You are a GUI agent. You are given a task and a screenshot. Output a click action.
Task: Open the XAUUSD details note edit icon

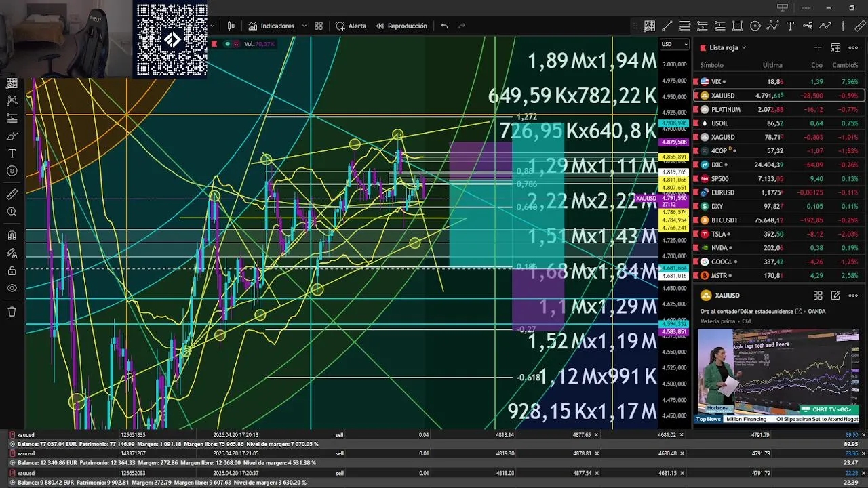click(835, 296)
